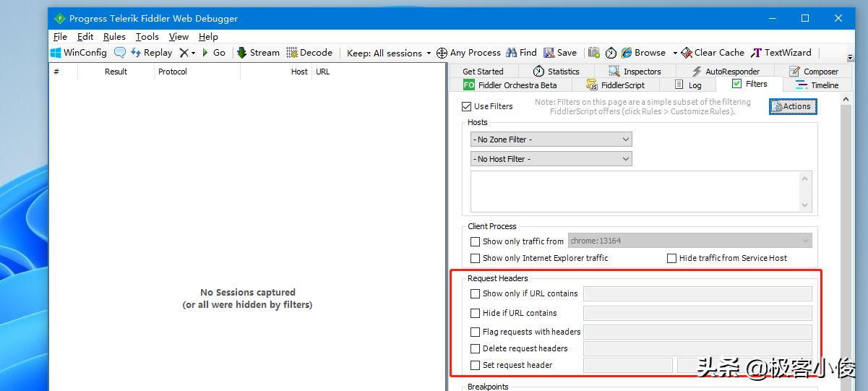Sort sessions by Result column header
Image resolution: width=868 pixels, height=391 pixels.
click(116, 72)
